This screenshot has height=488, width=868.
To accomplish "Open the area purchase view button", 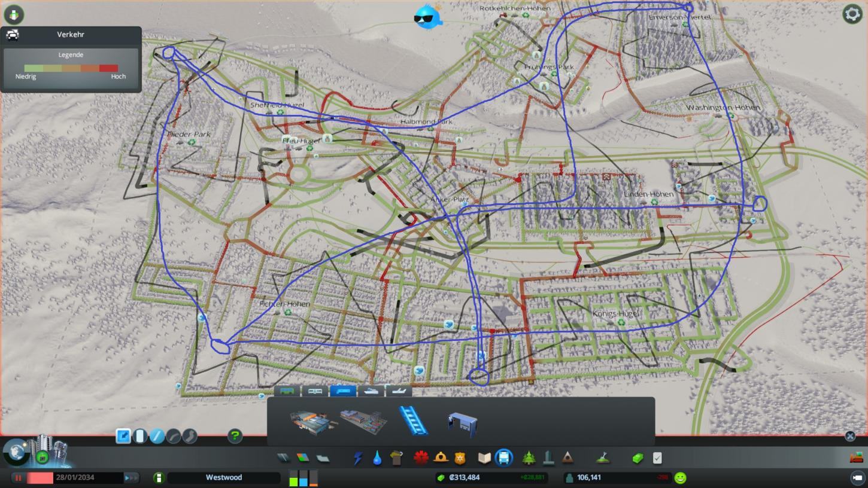I will tap(43, 457).
